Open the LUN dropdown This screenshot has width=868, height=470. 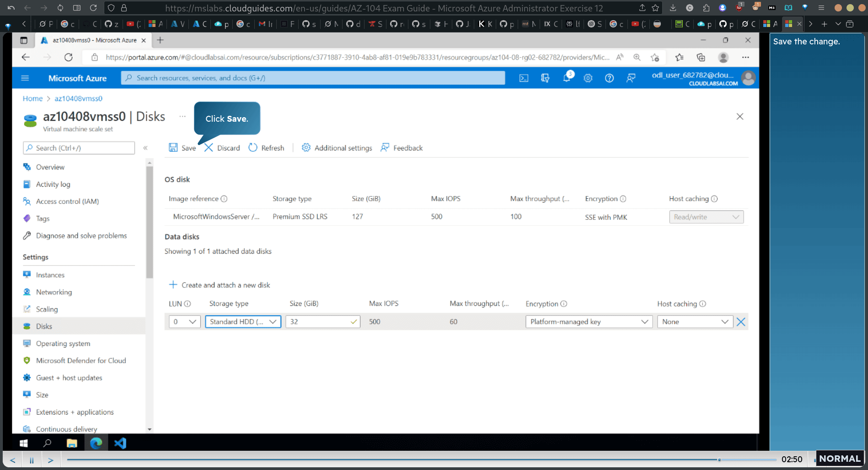(x=185, y=322)
